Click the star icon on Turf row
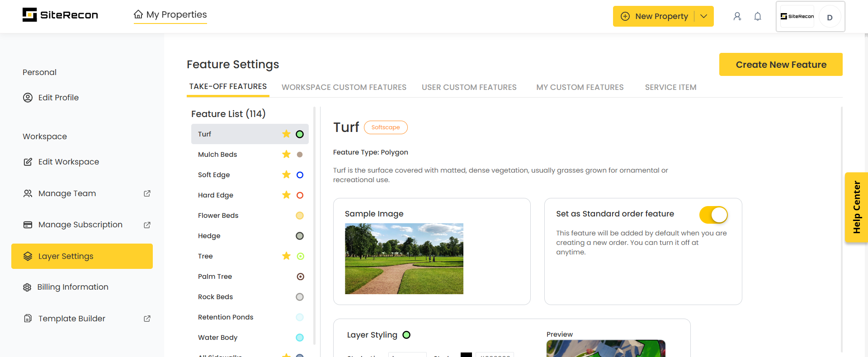 286,134
